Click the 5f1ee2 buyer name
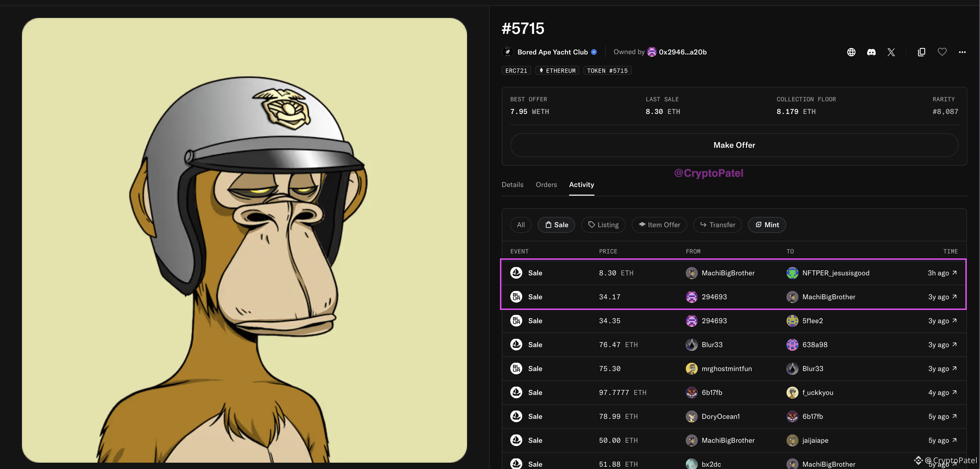 pos(812,321)
